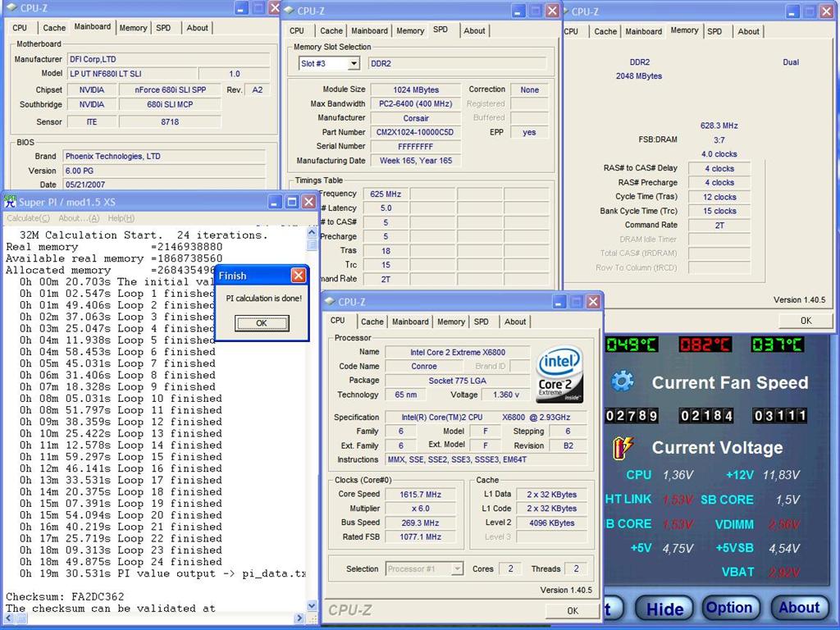This screenshot has width=840, height=630.
Task: Open the About tab in the SPD window
Action: pyautogui.click(x=474, y=31)
